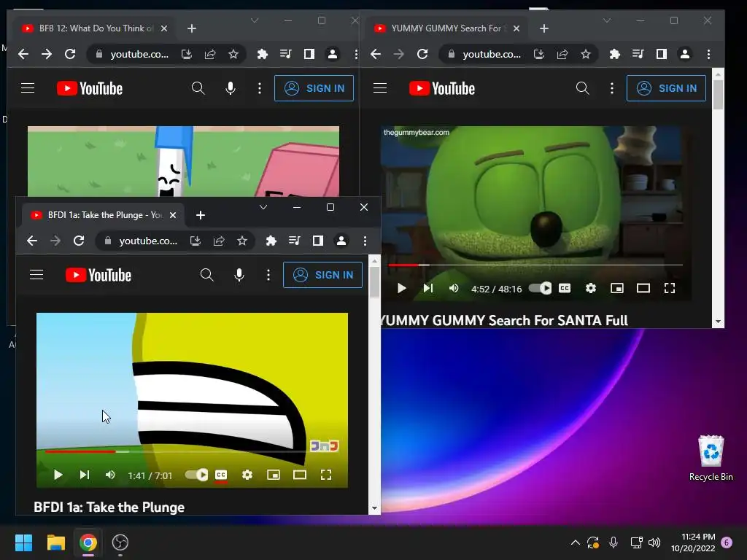Play the YUMMY GUMMY video

(402, 288)
